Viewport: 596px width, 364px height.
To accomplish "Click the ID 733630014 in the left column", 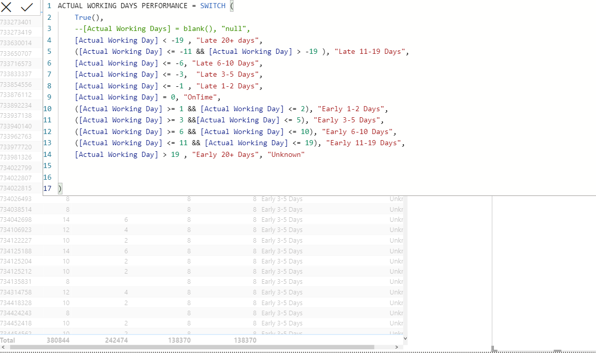I will click(16, 43).
